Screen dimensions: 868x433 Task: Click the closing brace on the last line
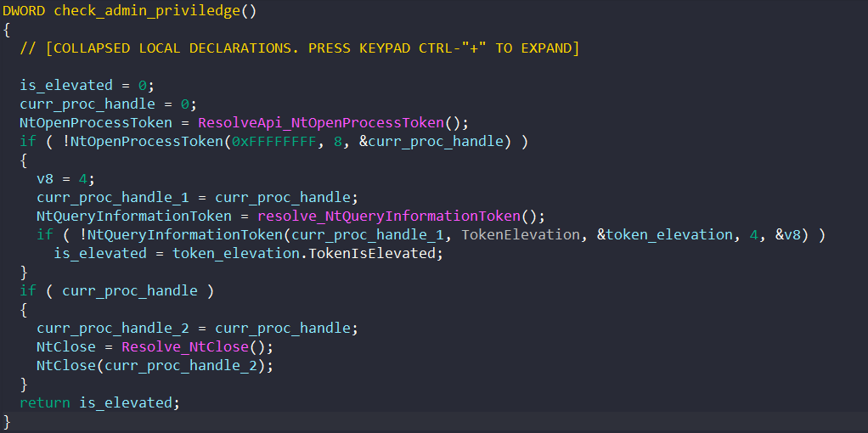[x=7, y=421]
